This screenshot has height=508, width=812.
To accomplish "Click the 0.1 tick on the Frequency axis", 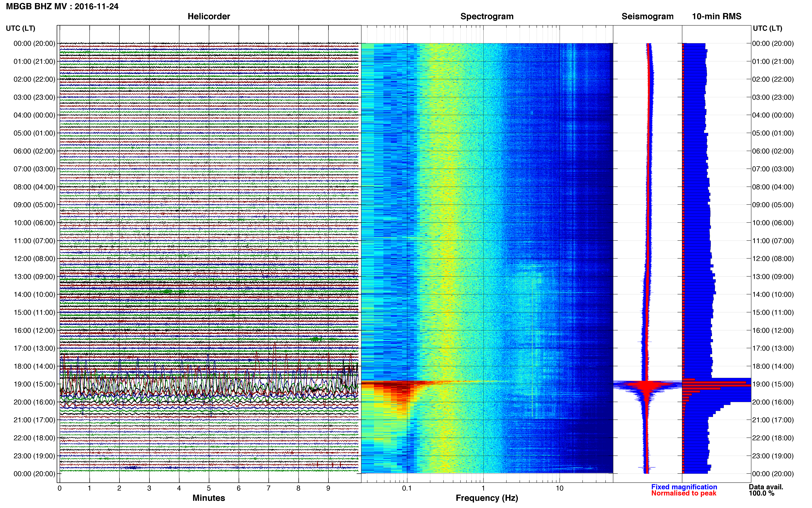I will (407, 488).
